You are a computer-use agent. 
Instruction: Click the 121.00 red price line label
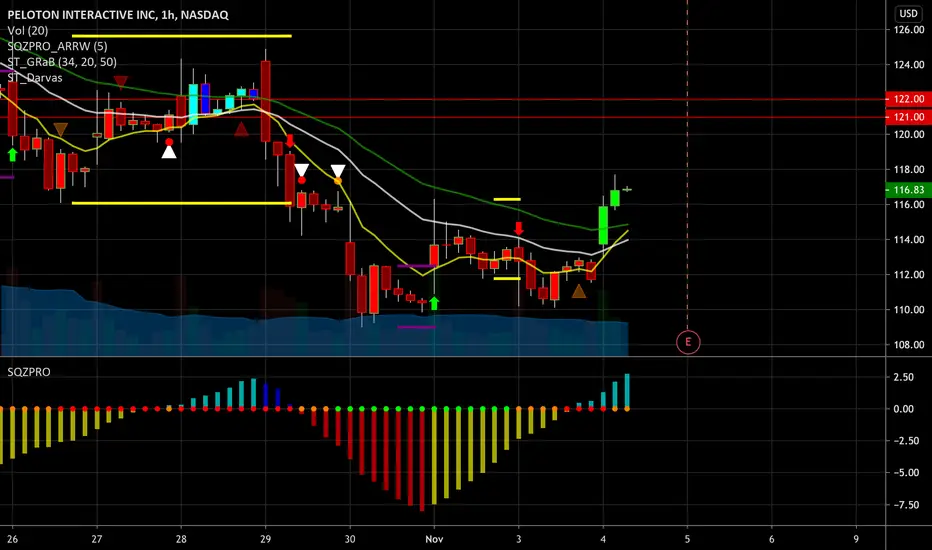tap(908, 117)
